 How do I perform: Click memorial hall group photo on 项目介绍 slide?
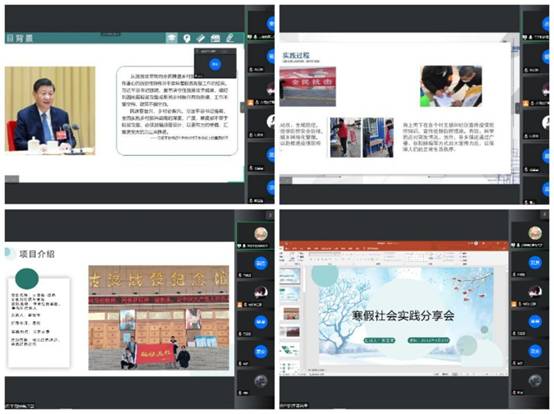159,318
